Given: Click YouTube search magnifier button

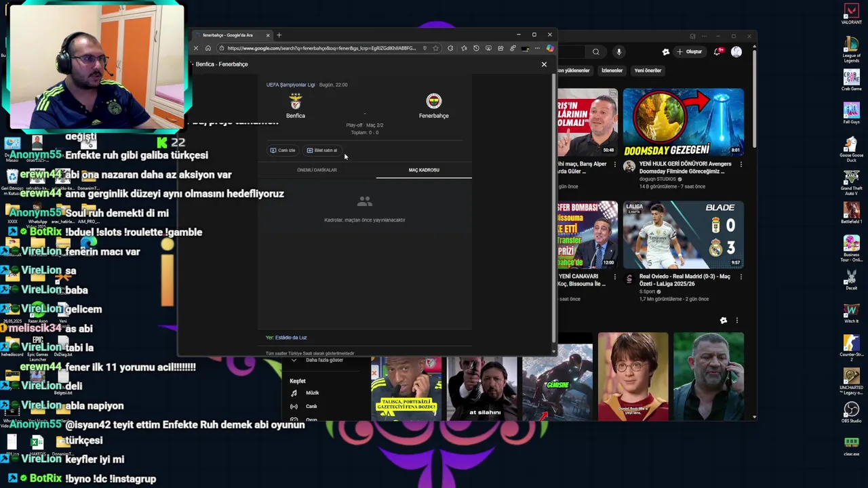Looking at the screenshot, I should tap(596, 52).
